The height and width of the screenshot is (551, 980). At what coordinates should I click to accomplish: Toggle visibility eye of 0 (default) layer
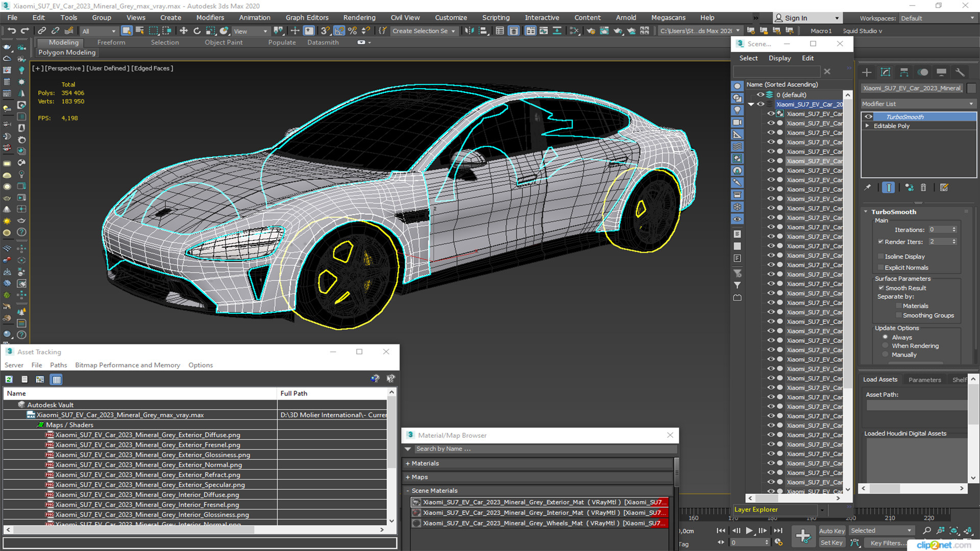[760, 95]
